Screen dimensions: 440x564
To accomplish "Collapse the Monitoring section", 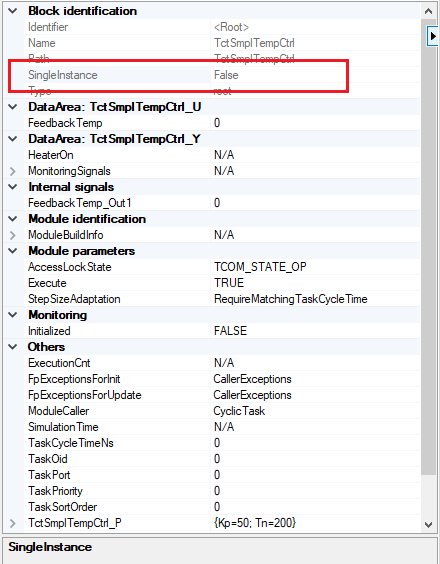I will (13, 315).
